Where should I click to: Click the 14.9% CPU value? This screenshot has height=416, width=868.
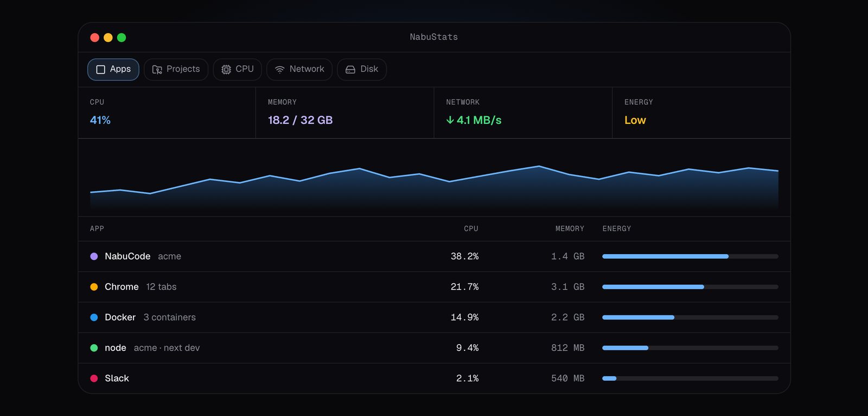coord(464,317)
